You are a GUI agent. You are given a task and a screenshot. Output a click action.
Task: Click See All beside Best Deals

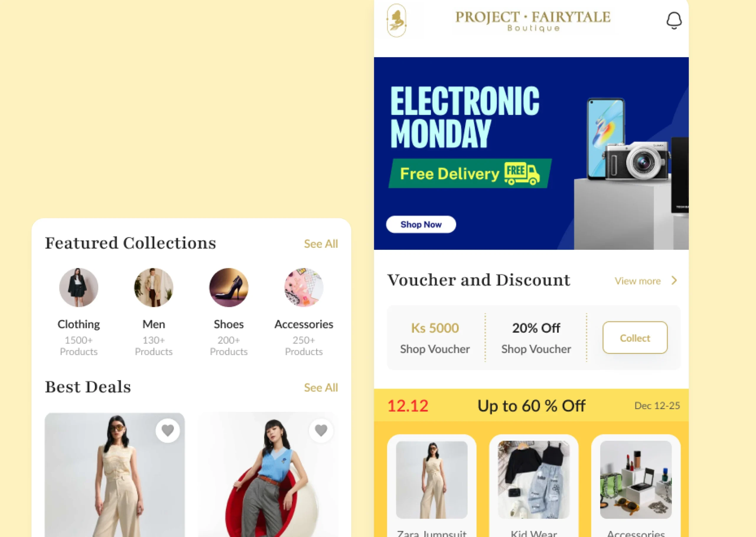tap(321, 387)
